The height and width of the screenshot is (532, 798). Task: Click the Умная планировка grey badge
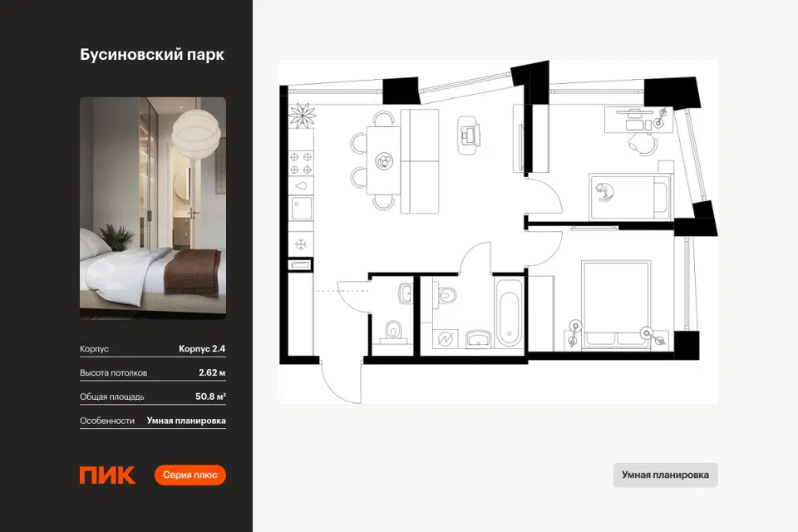(665, 475)
